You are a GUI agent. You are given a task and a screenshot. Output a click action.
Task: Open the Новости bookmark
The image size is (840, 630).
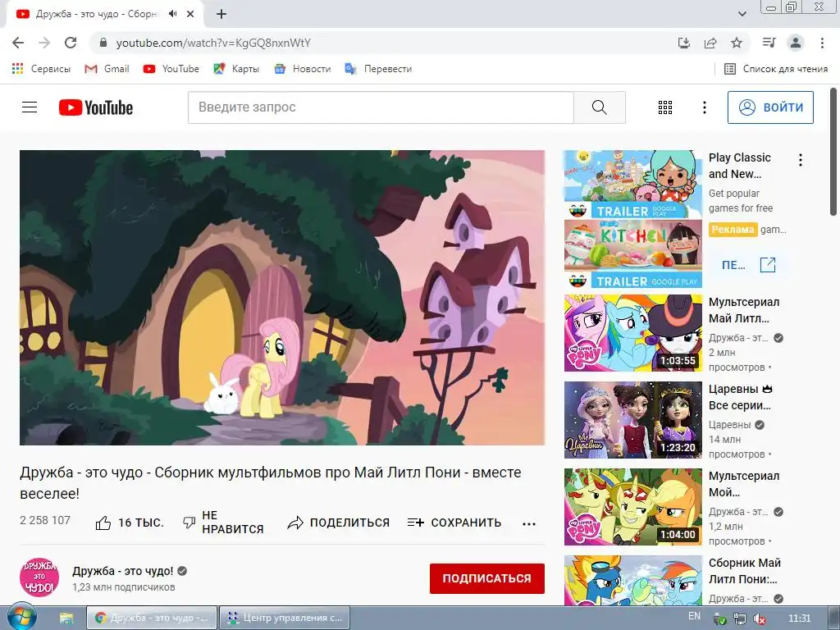pos(303,69)
